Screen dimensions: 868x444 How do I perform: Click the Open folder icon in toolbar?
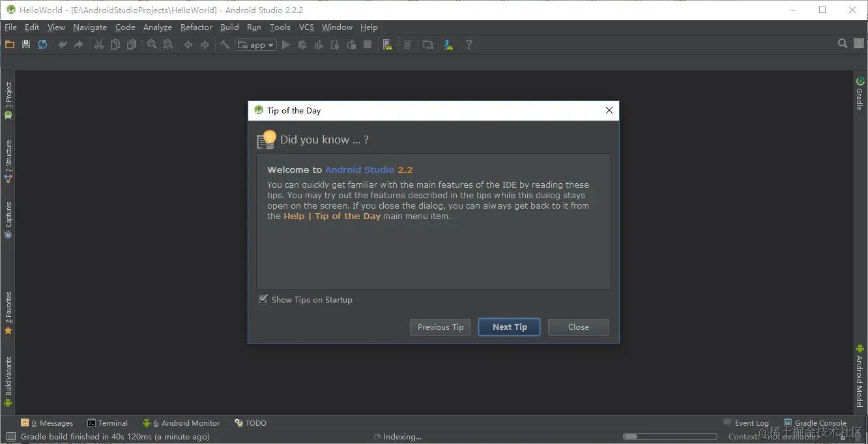pyautogui.click(x=10, y=44)
